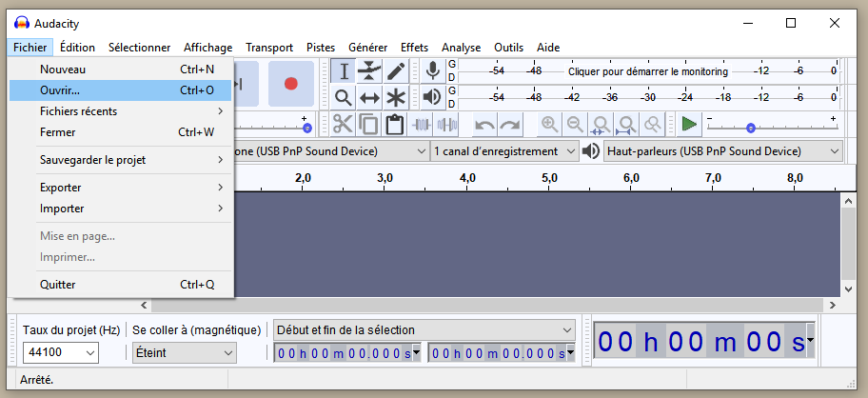The image size is (868, 398).
Task: Open the 'Se coller à' Éteint dropdown
Action: tap(185, 352)
